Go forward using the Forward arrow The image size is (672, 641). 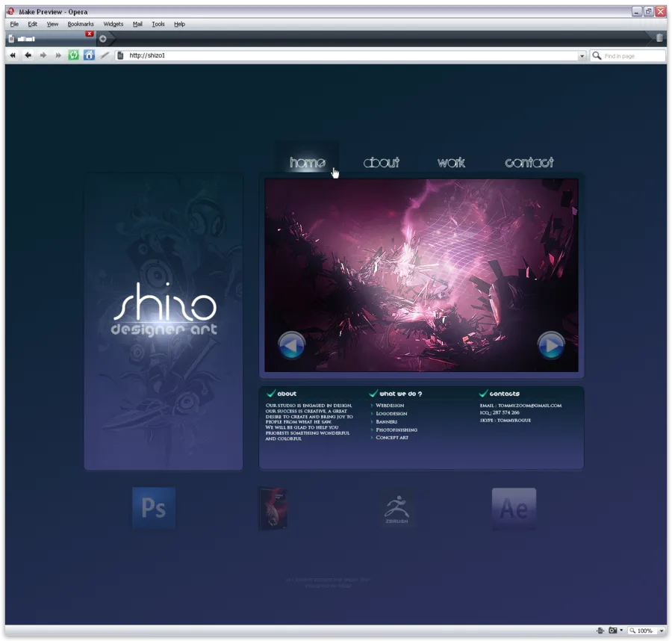[43, 55]
